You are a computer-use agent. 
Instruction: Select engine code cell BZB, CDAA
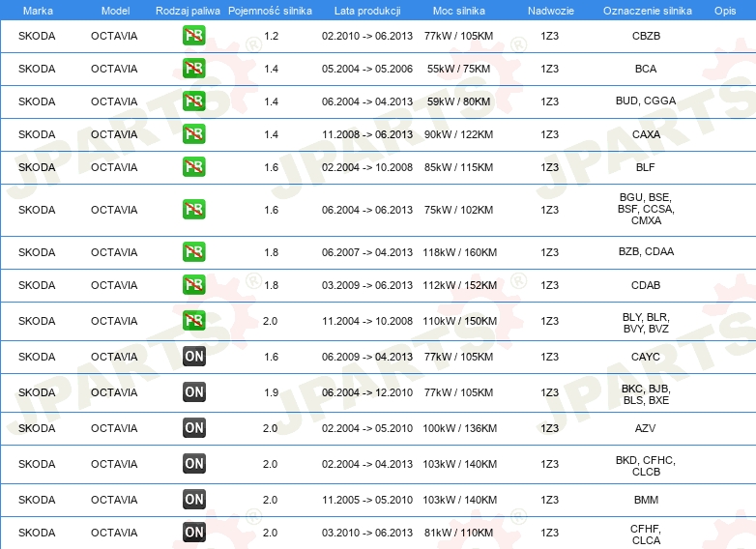tap(646, 251)
